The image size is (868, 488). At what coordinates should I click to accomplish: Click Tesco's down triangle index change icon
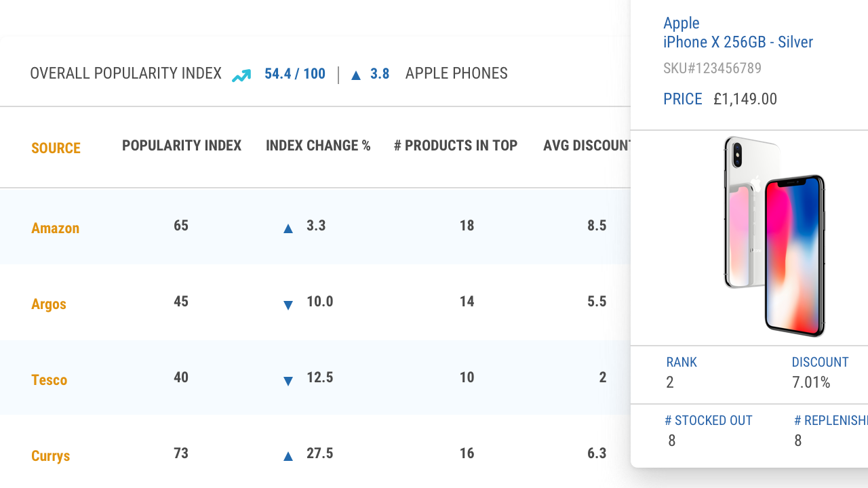(288, 381)
